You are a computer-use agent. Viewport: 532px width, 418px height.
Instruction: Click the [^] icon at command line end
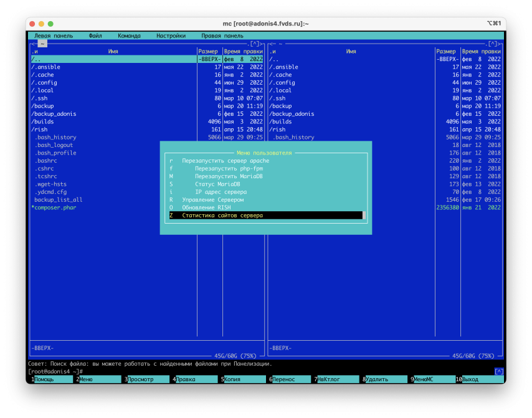pos(499,371)
